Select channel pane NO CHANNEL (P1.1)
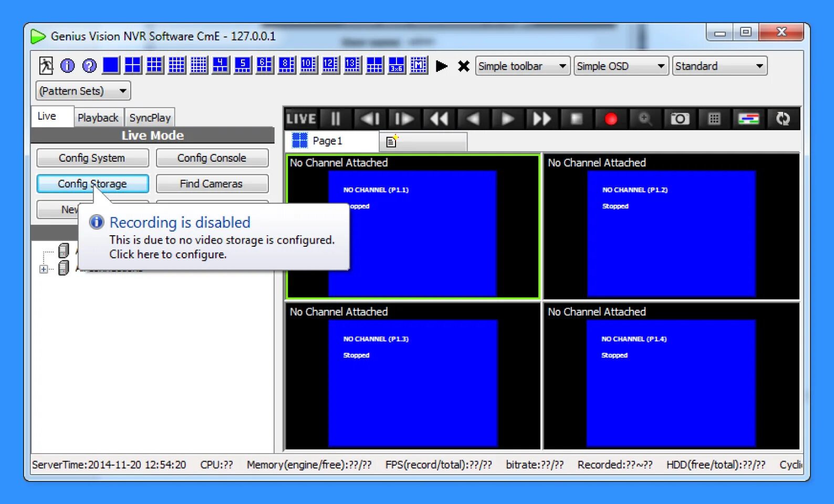 point(413,226)
